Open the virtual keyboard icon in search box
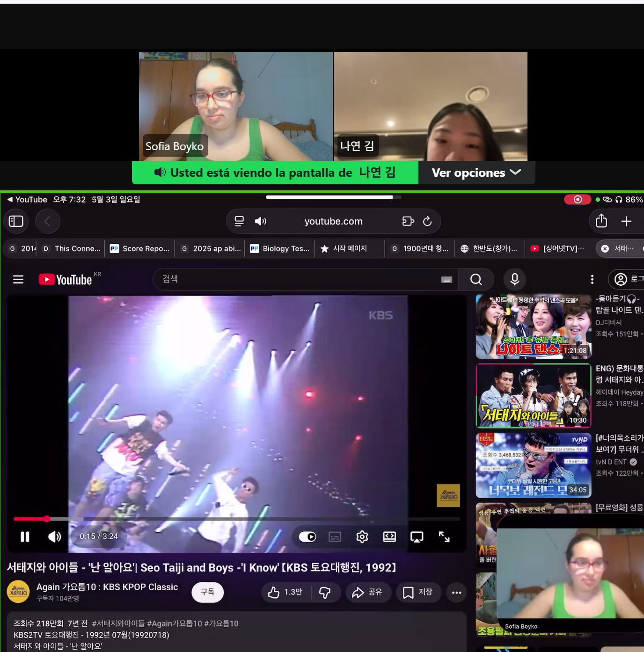 pyautogui.click(x=447, y=280)
